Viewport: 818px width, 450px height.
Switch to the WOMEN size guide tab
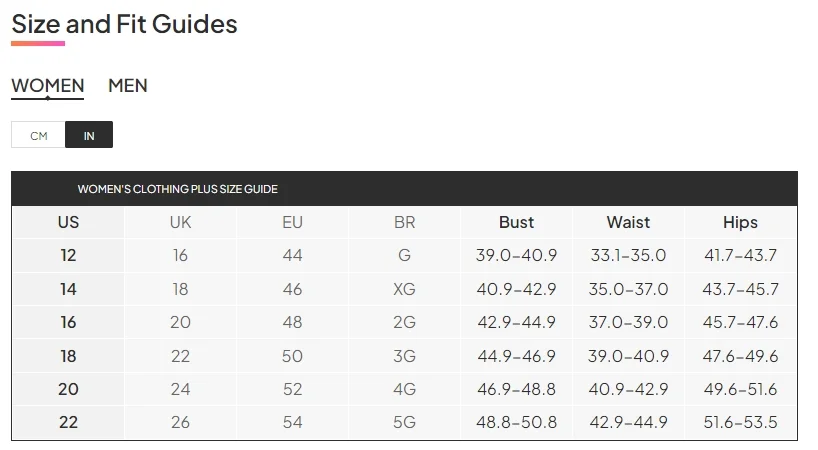click(47, 86)
